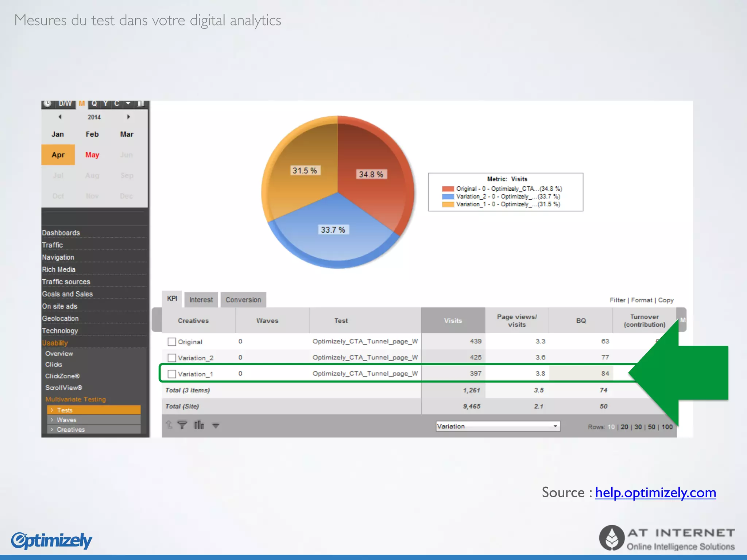Screen dimensions: 747x560
Task: Click the Optimizely logo
Action: [x=51, y=540]
